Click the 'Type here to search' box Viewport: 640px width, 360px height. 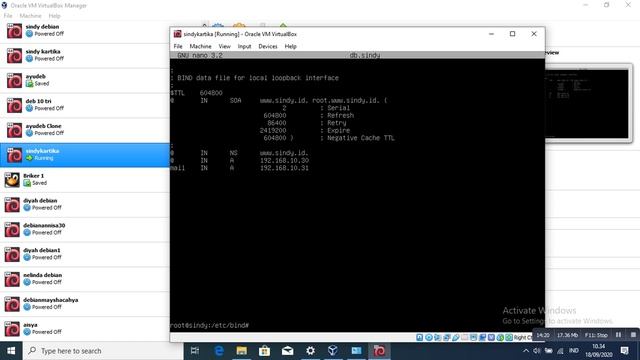pyautogui.click(x=103, y=351)
